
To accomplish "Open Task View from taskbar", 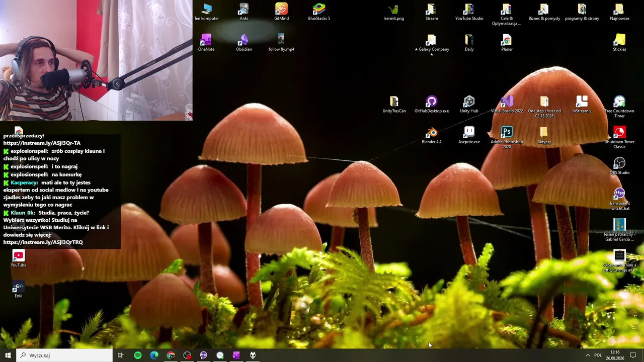I will (121, 355).
